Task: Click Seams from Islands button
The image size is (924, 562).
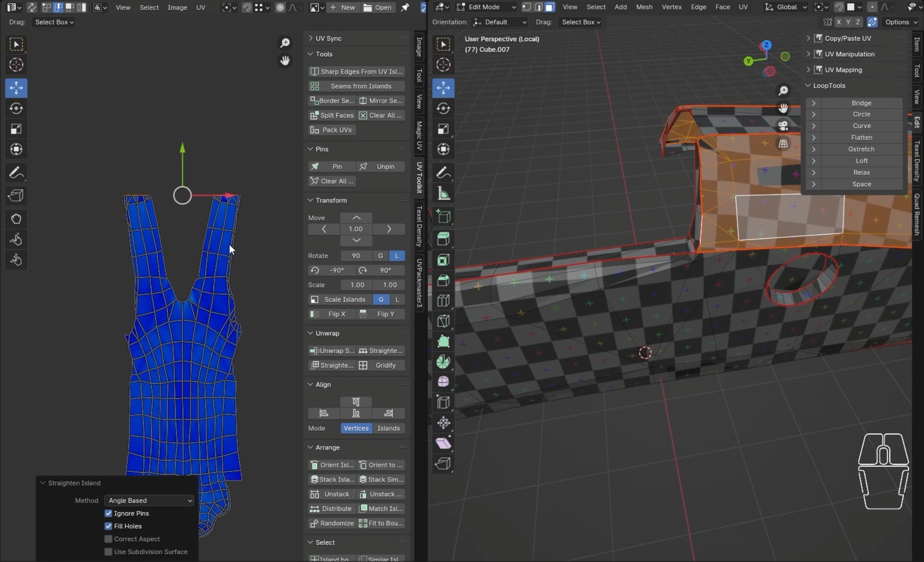Action: tap(356, 86)
